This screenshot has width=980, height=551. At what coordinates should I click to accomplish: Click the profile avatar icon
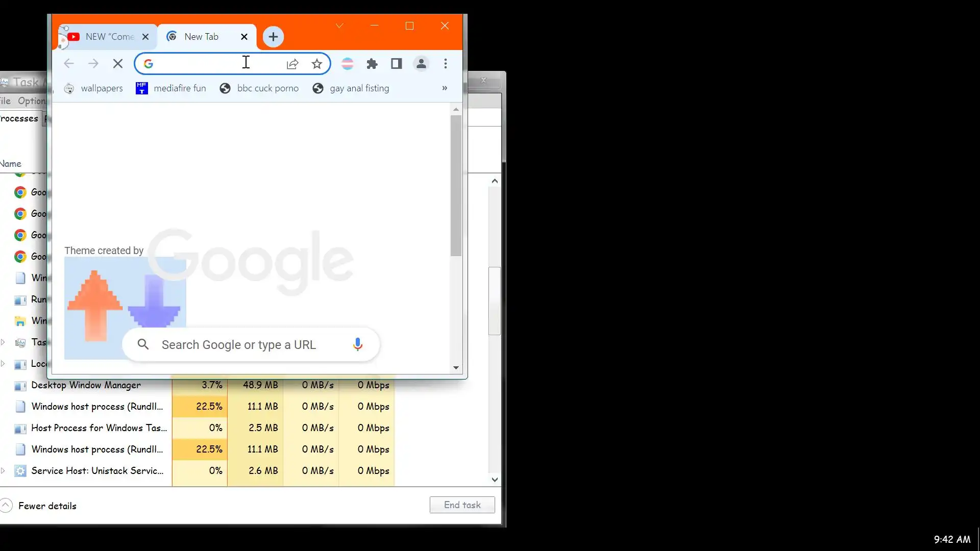(x=421, y=64)
